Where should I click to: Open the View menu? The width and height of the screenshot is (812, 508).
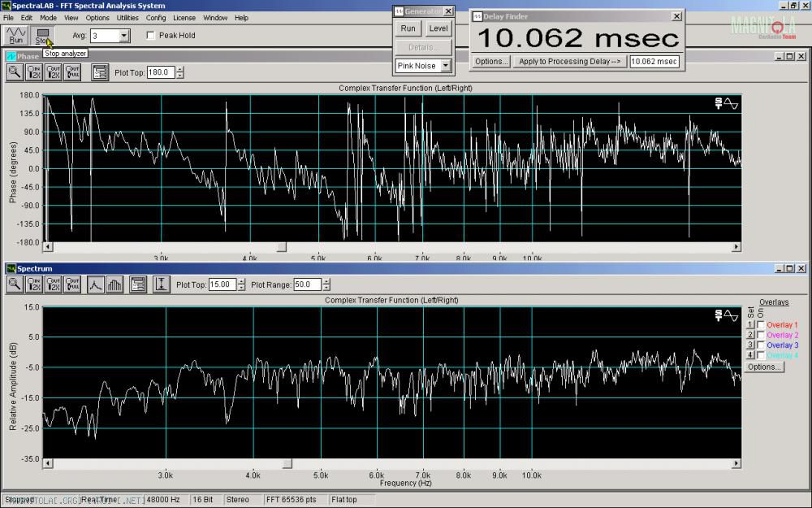point(71,18)
